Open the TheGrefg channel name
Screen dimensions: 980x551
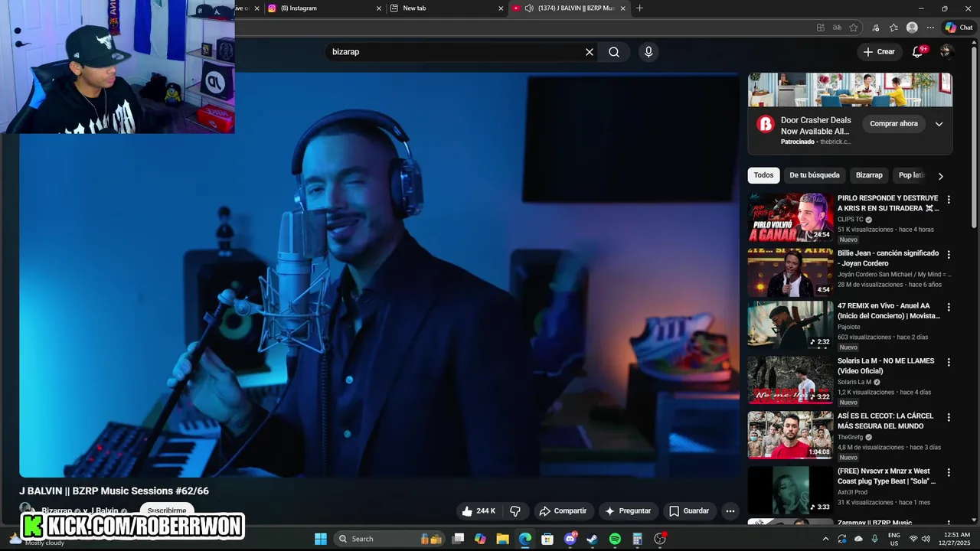850,438
